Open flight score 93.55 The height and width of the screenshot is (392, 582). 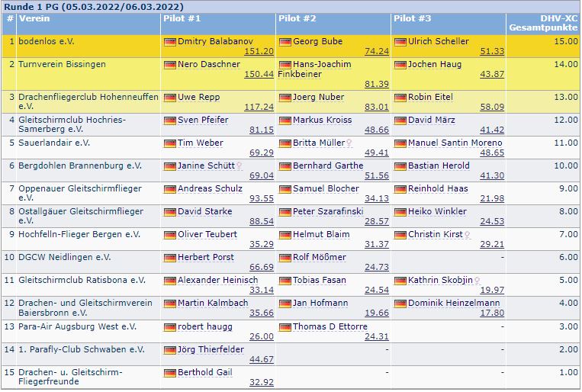[262, 198]
